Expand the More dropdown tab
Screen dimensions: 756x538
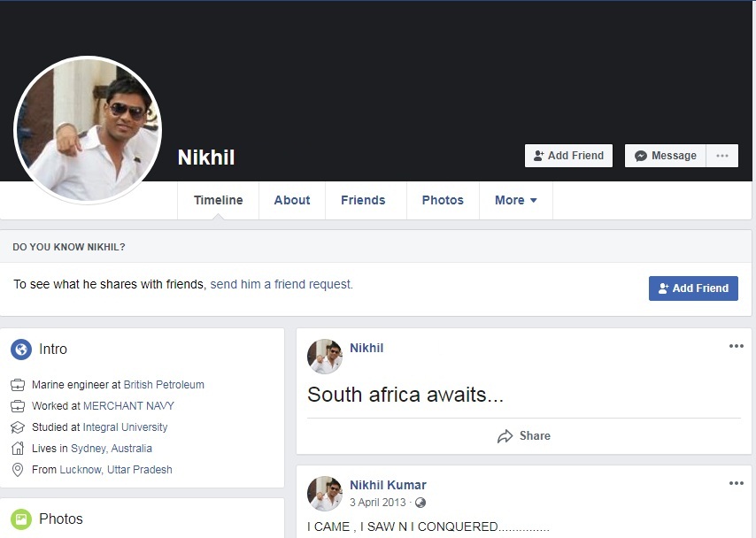click(516, 200)
